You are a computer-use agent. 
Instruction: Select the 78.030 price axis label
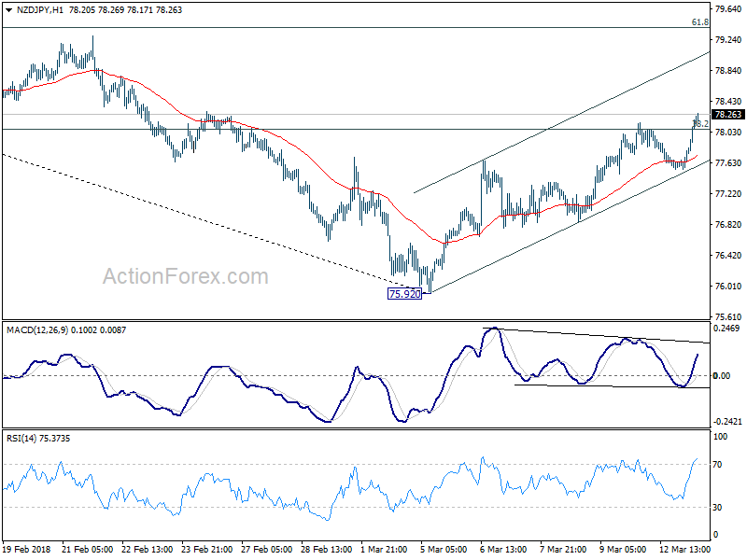tap(728, 132)
